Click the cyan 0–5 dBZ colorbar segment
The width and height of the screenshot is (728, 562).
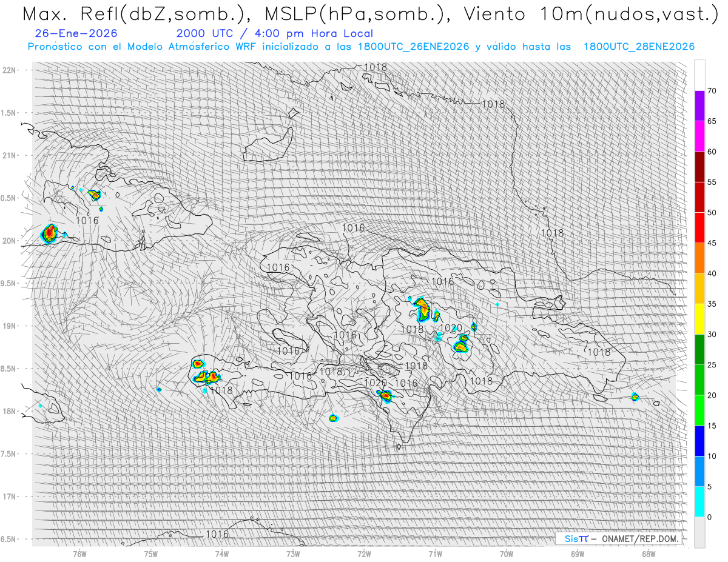point(699,502)
